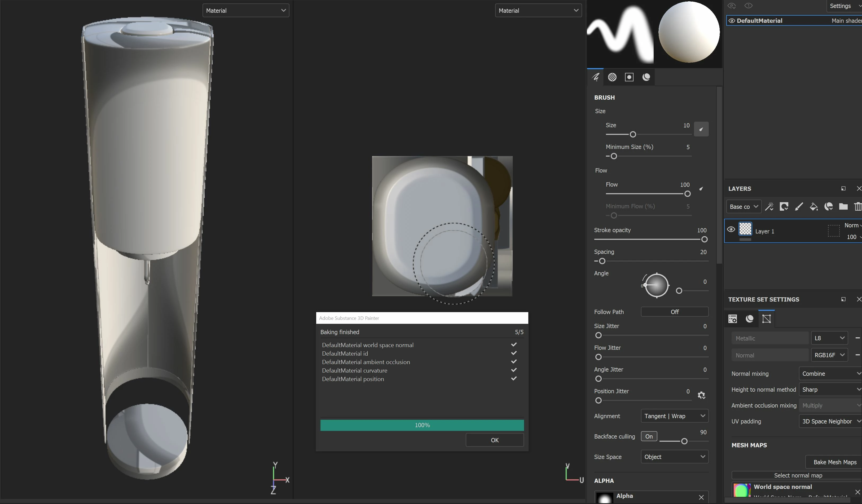Open the Alignment Tangent | Wrap dropdown
Viewport: 862px width, 504px height.
tap(674, 416)
